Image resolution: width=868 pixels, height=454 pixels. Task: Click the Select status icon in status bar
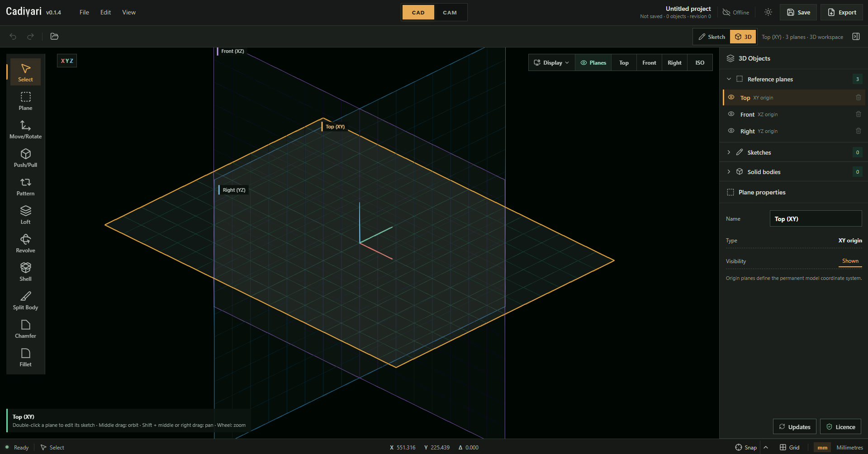coord(43,447)
